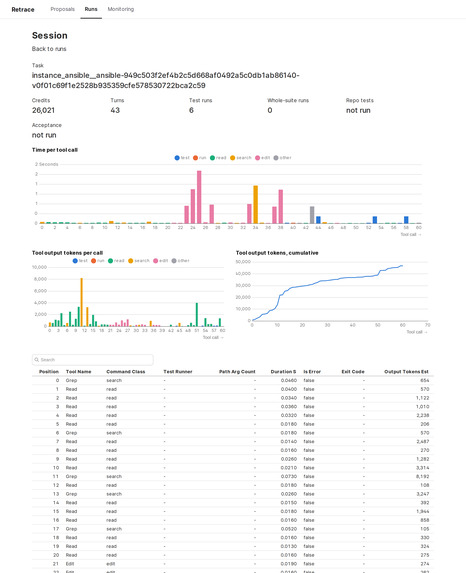Image resolution: width=466 pixels, height=573 pixels.
Task: Sort table by Tool Name column header
Action: point(79,372)
